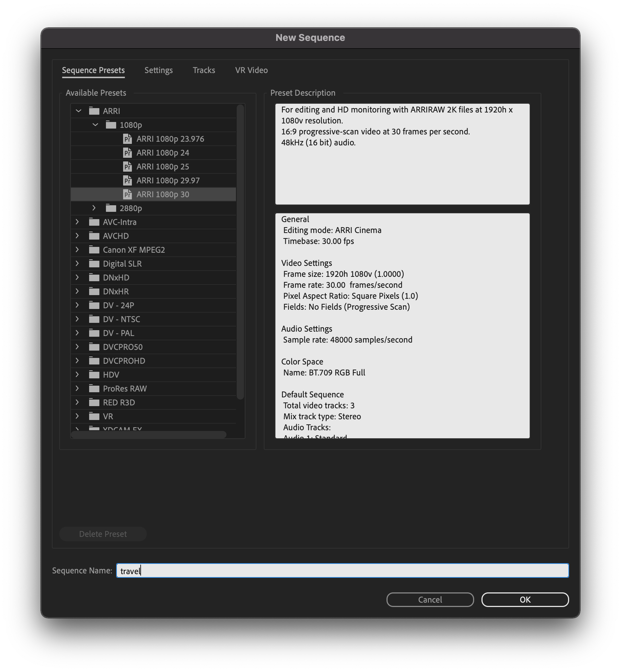Image resolution: width=621 pixels, height=672 pixels.
Task: Click the ARRI 1080p 25 preset icon
Action: pos(127,167)
